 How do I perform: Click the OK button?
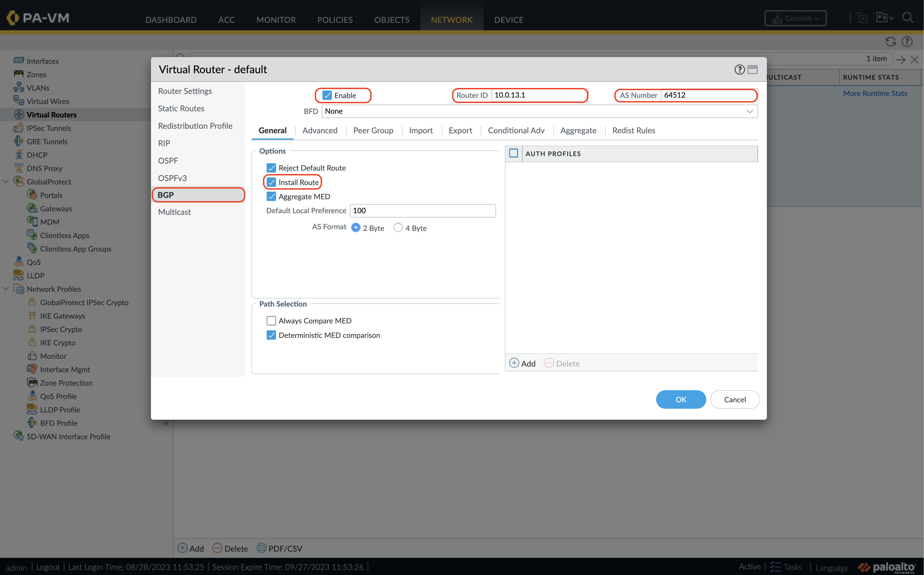point(680,399)
